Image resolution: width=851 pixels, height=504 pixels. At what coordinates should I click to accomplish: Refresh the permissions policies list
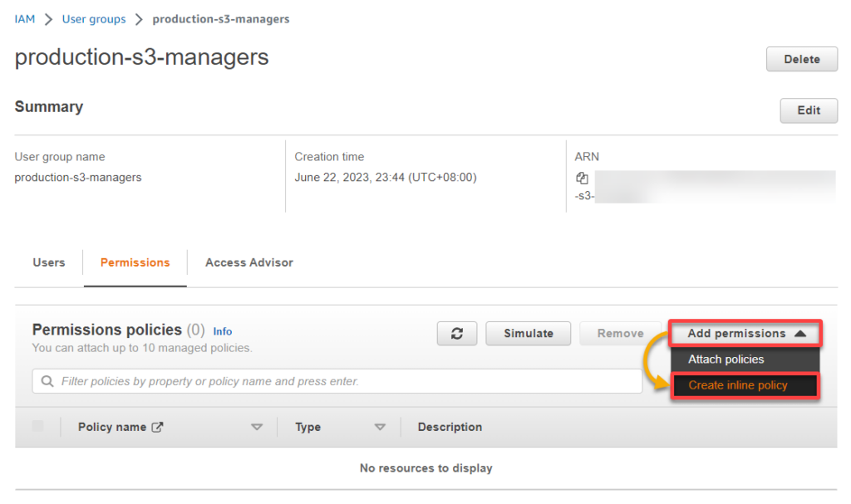(456, 333)
